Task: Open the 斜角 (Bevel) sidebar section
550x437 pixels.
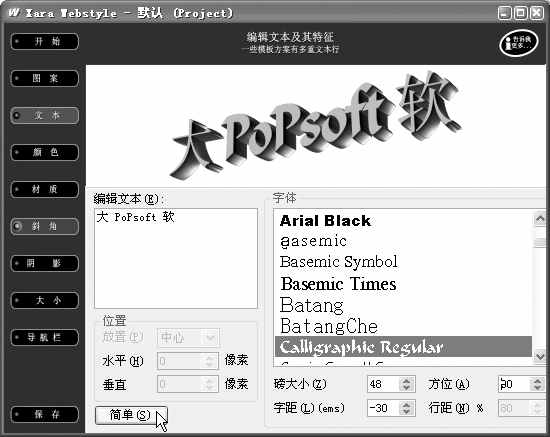Action: point(45,226)
